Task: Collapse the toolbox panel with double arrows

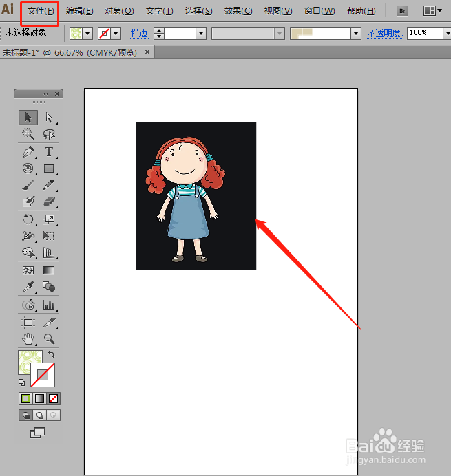Action: (45, 94)
